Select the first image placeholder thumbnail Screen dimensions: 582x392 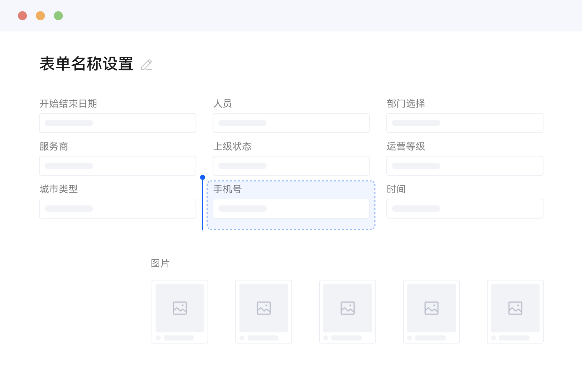click(180, 312)
